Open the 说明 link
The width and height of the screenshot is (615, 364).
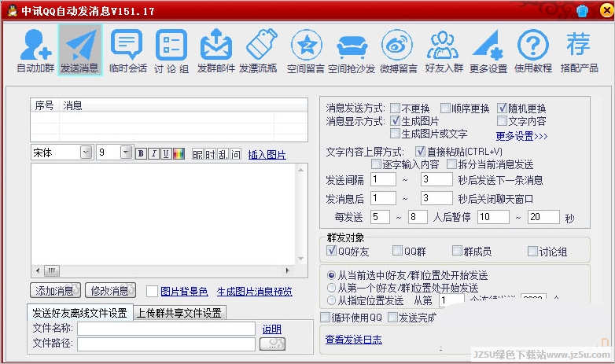pyautogui.click(x=272, y=329)
